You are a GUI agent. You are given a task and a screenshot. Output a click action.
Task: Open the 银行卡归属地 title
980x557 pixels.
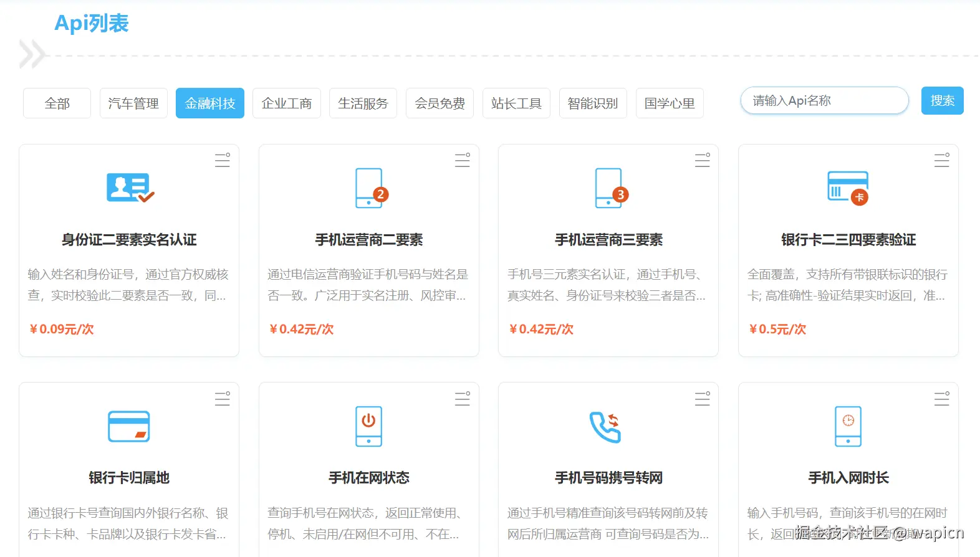coord(129,478)
